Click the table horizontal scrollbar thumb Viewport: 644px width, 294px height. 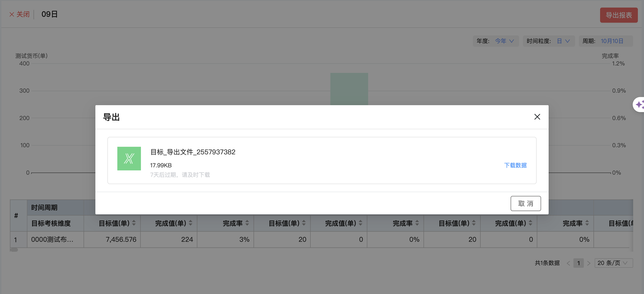14,250
